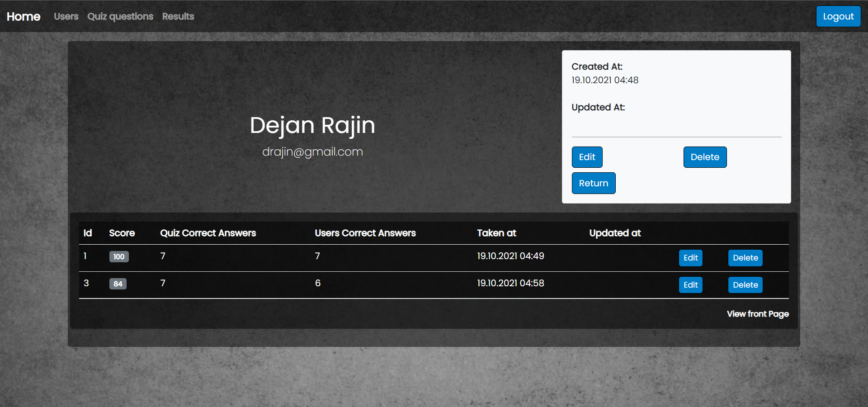Viewport: 868px width, 407px height.
Task: Click the Id column header
Action: [88, 233]
